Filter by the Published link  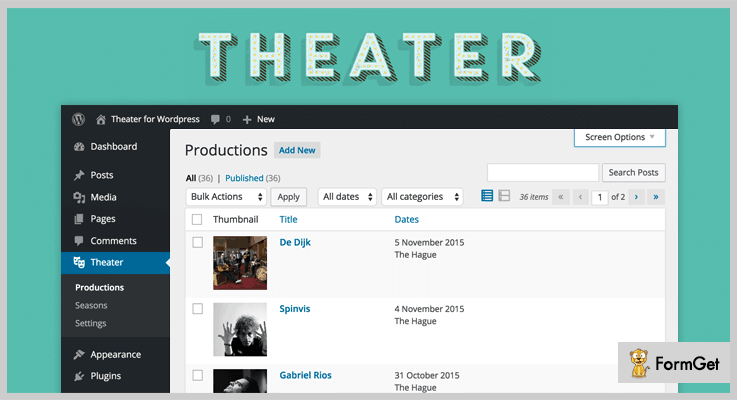(x=244, y=178)
